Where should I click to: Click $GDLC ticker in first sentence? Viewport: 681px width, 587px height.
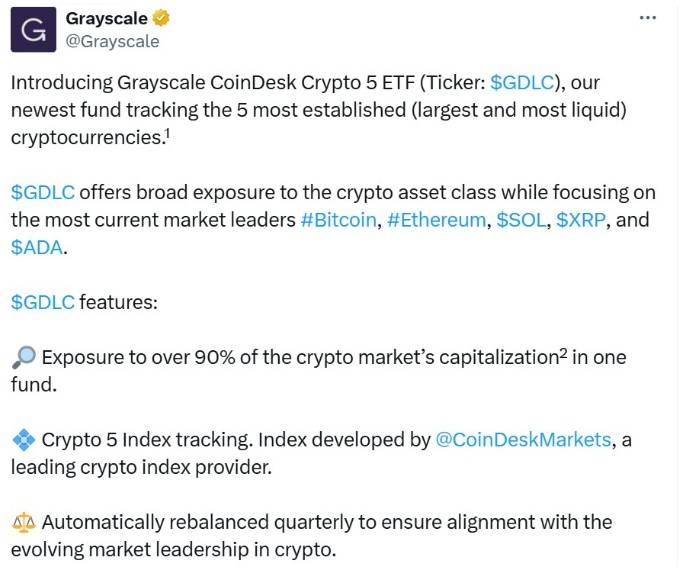pyautogui.click(x=523, y=82)
